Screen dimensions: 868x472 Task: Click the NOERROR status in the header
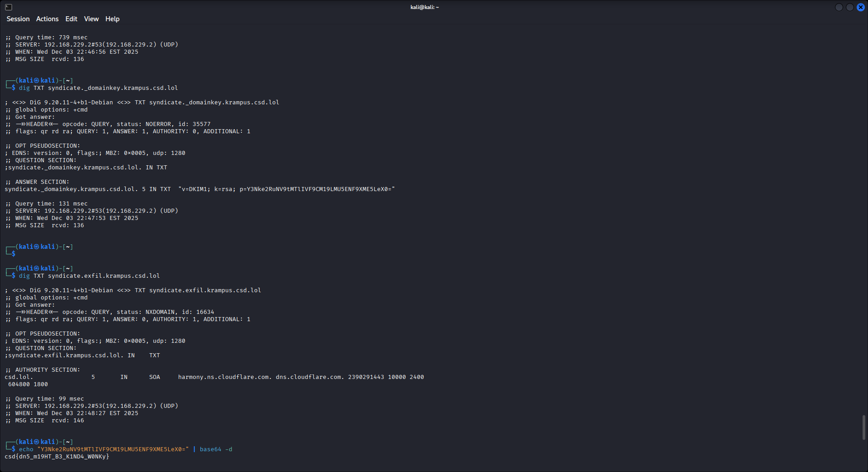click(158, 124)
